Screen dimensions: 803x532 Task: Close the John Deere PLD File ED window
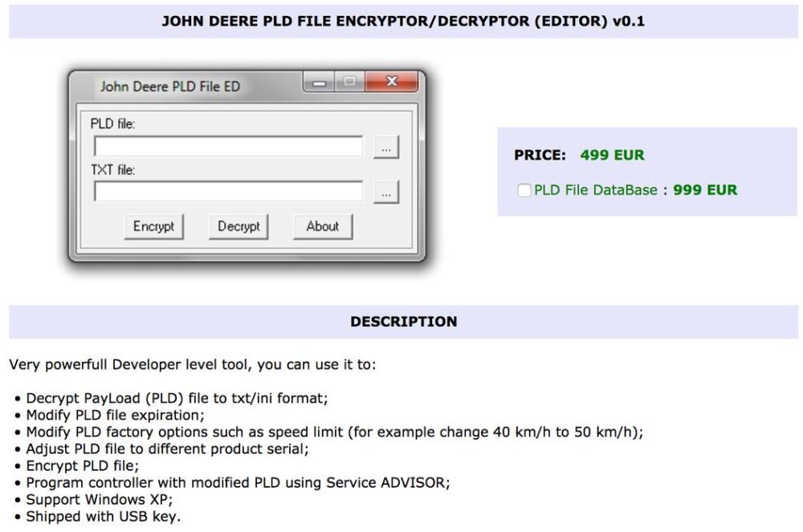392,82
